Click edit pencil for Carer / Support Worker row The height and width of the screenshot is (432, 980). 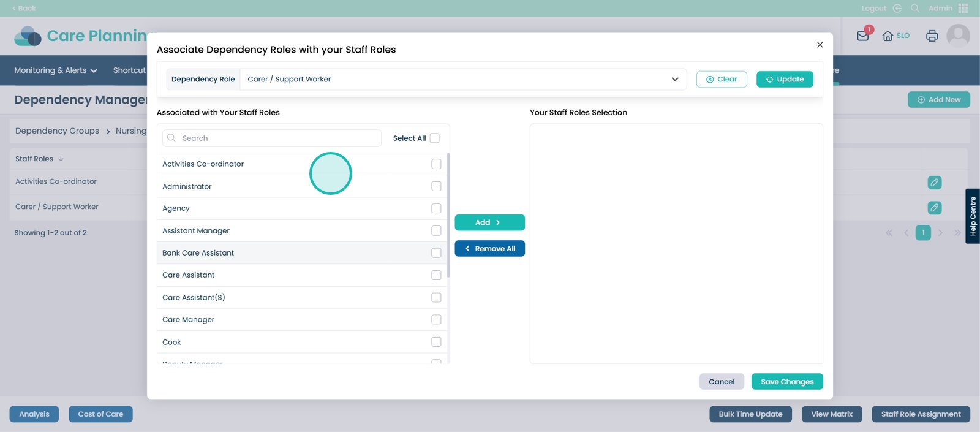pyautogui.click(x=934, y=208)
